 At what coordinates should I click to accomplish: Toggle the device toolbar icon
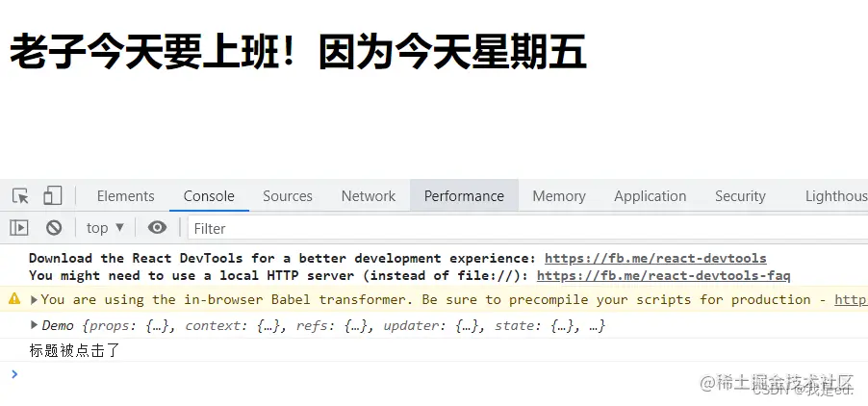pos(53,196)
